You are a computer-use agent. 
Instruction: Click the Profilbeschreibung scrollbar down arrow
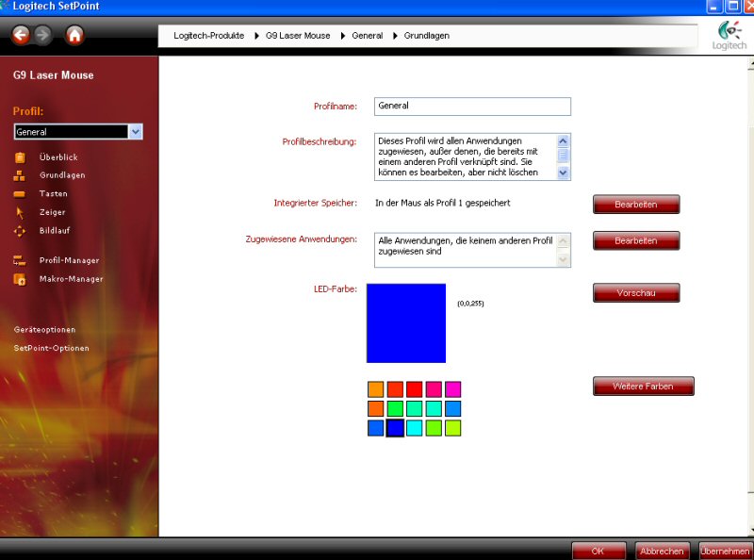click(563, 173)
